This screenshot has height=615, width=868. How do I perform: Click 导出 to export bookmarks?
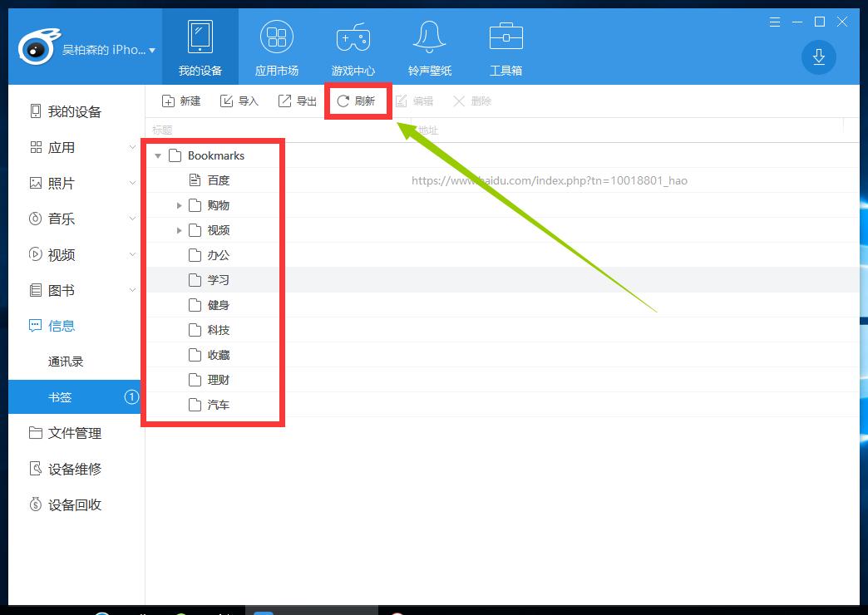tap(298, 101)
